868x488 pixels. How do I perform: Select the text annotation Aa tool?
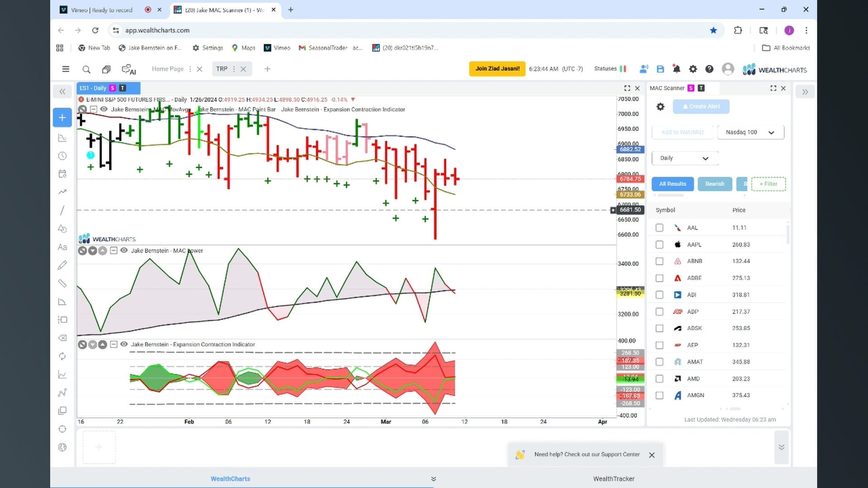point(62,247)
